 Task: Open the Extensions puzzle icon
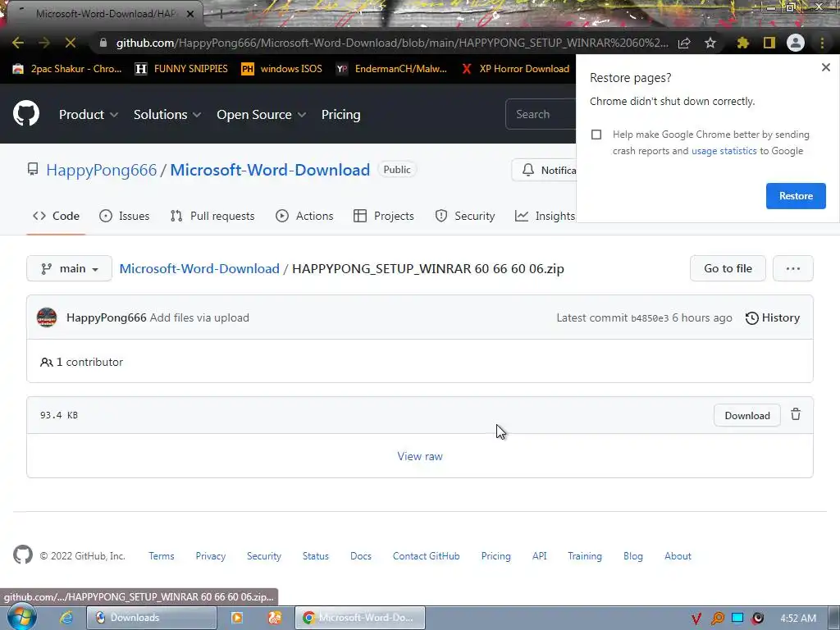point(742,43)
